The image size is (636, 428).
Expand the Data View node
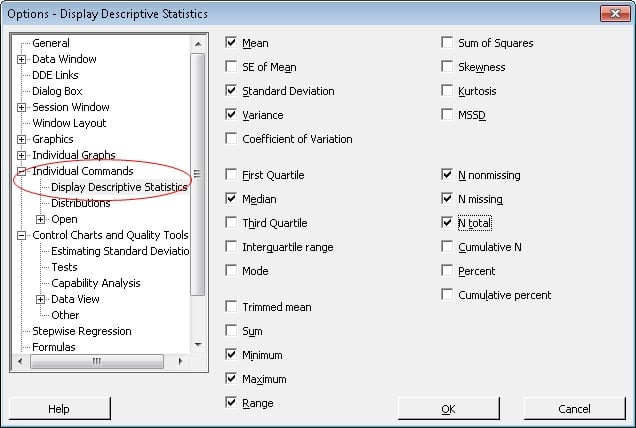(x=41, y=299)
